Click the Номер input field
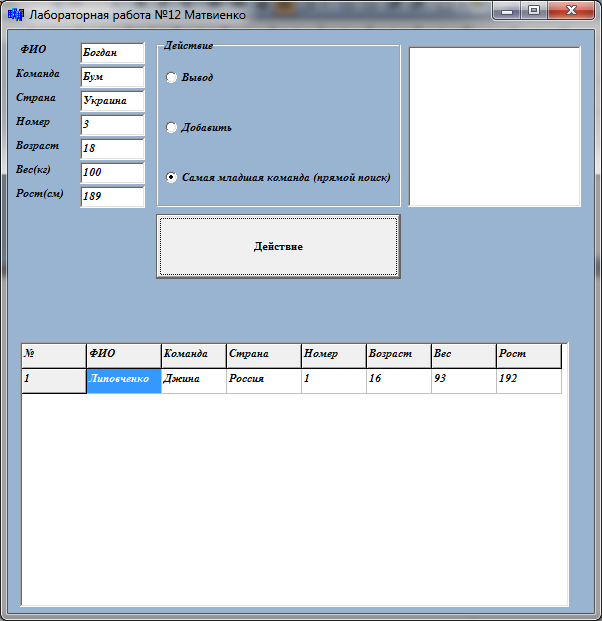This screenshot has height=621, width=602. coord(112,124)
